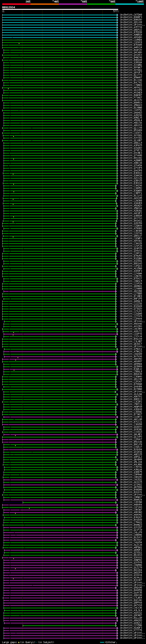
Task: Select the UniRef100_Q8YUF7 label
Action: click(131, 72)
